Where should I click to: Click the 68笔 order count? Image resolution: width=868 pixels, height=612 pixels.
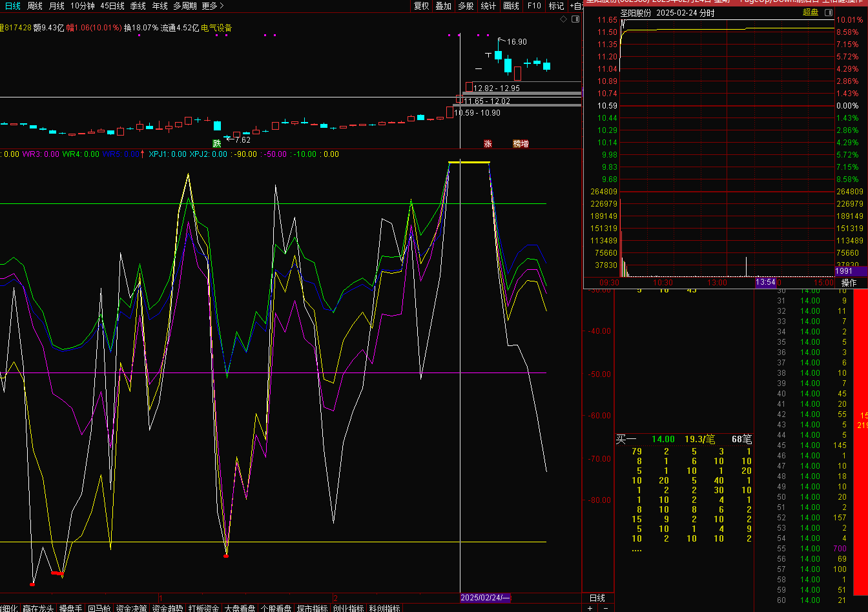[741, 439]
